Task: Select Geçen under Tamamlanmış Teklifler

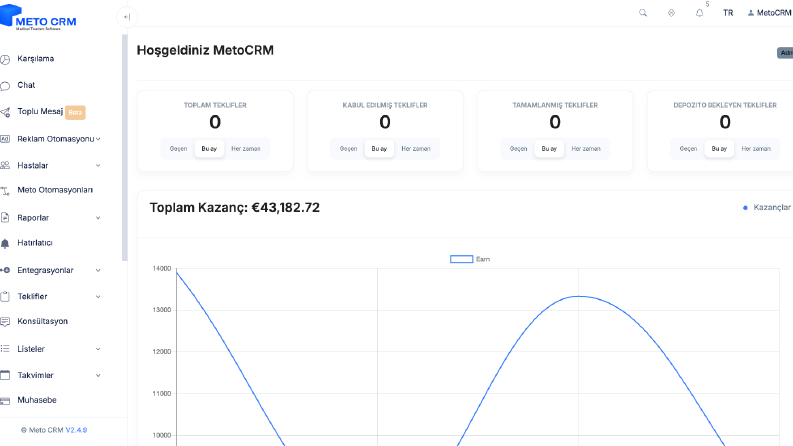Action: [x=518, y=149]
